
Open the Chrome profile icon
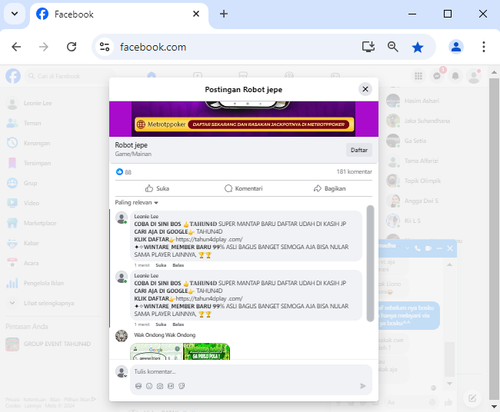456,47
